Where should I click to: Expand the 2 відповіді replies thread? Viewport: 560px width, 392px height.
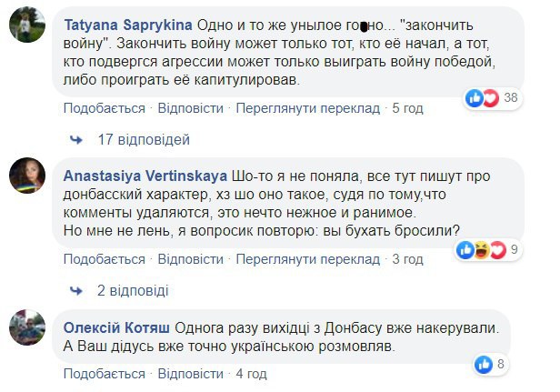[x=133, y=290]
